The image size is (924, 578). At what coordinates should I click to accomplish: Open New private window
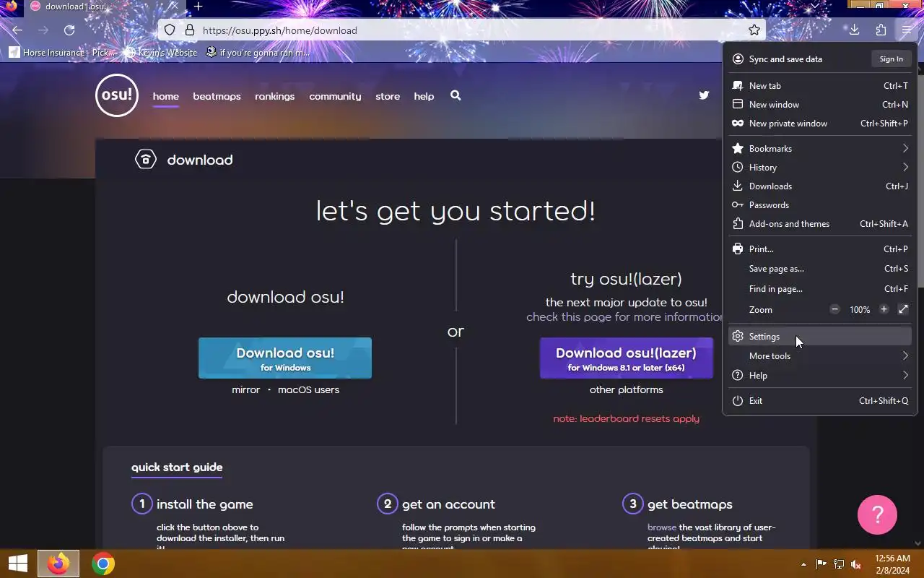[820, 123]
